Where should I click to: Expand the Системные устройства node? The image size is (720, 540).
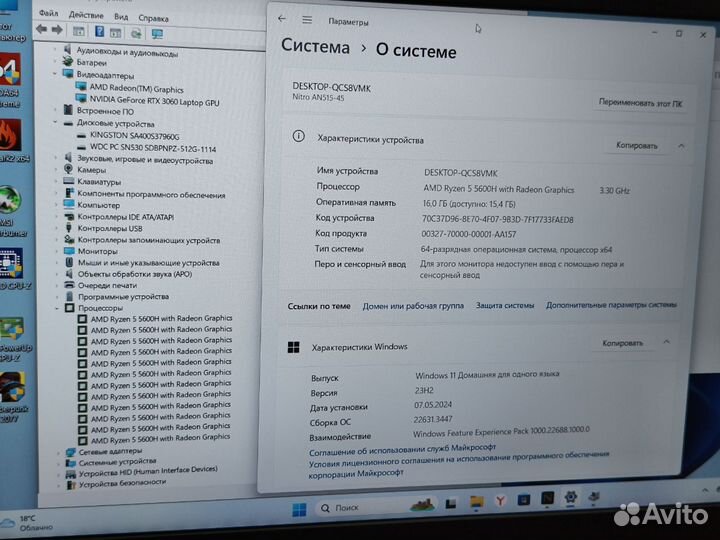point(59,463)
